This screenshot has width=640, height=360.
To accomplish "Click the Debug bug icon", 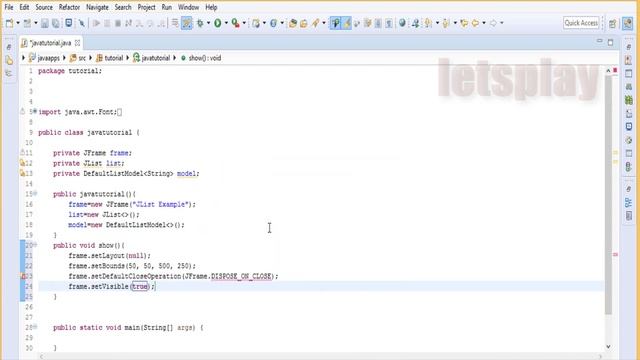I will [200, 23].
